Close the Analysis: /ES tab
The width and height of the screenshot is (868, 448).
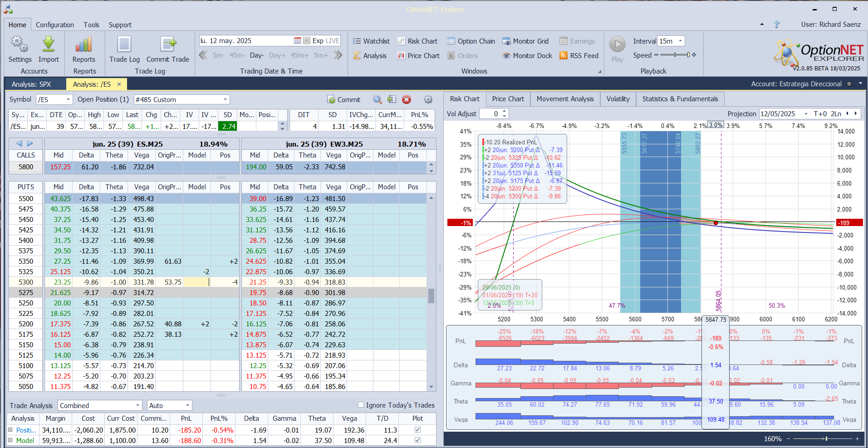(119, 84)
